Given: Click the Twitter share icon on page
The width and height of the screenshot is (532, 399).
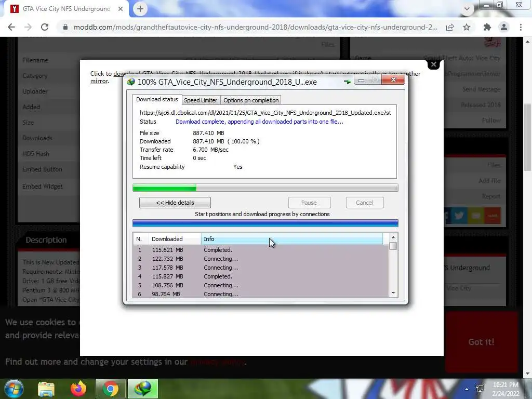Looking at the screenshot, I should (459, 216).
